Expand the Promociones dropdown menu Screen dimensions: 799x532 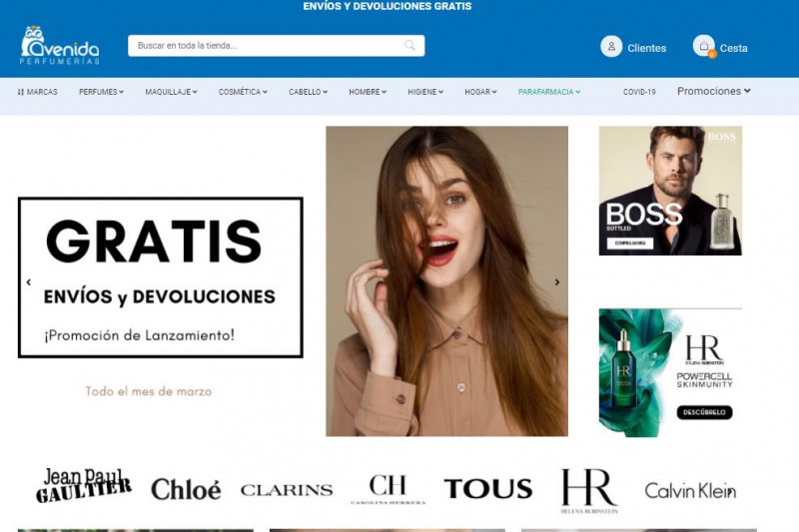[x=713, y=91]
